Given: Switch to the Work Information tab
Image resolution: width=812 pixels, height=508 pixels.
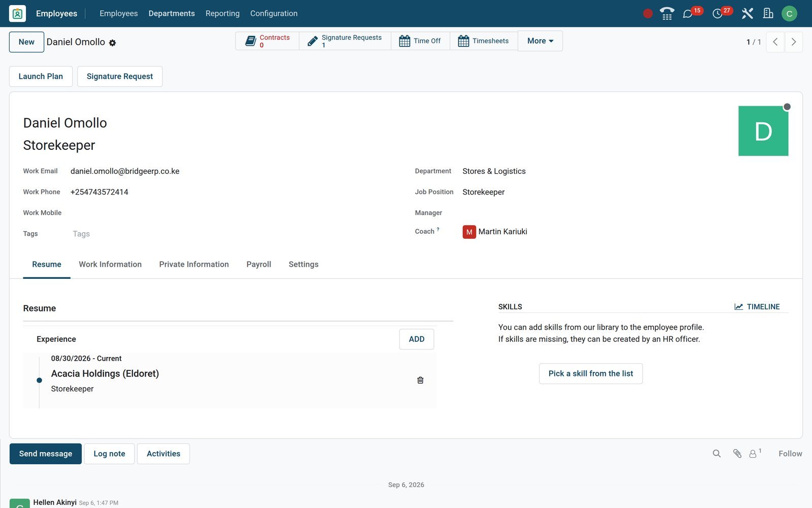Looking at the screenshot, I should (110, 264).
